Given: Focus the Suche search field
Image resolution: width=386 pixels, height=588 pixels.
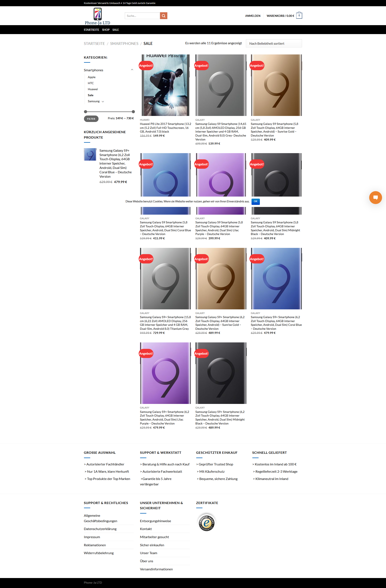Looking at the screenshot, I should coord(142,16).
